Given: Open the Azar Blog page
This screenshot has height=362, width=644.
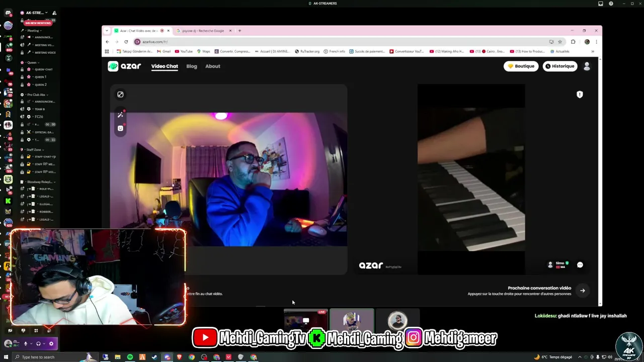Looking at the screenshot, I should point(192,66).
